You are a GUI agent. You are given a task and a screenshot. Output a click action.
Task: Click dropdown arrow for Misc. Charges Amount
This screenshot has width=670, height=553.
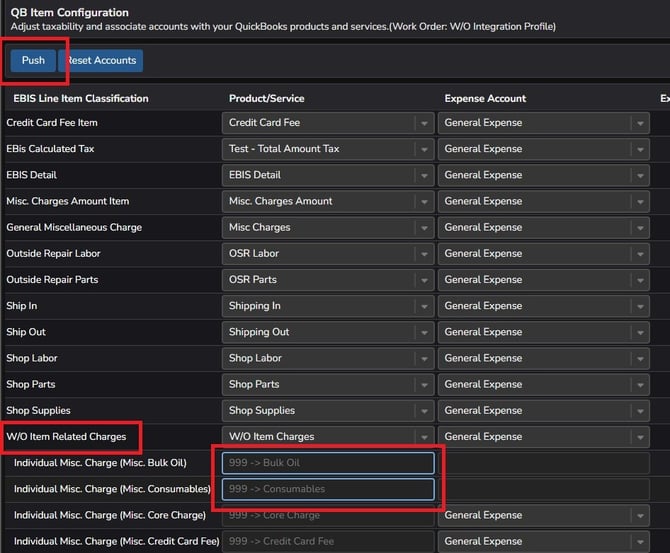point(423,201)
